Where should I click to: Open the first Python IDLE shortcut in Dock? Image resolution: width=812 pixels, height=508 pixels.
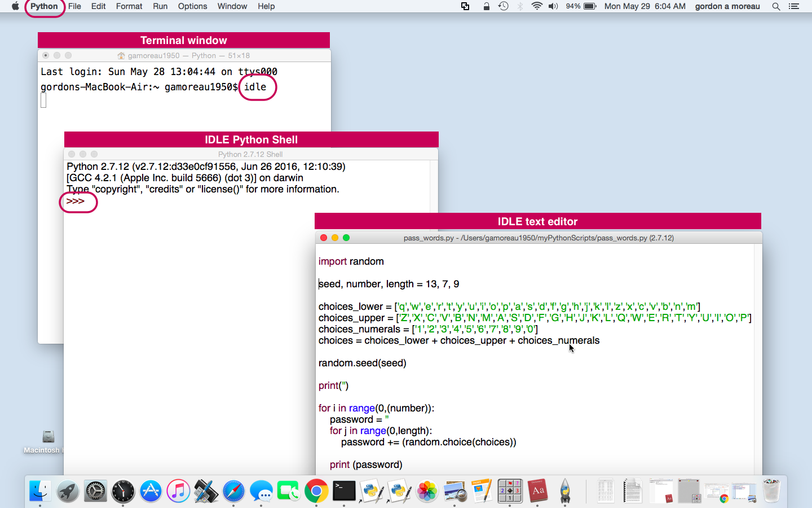[372, 491]
